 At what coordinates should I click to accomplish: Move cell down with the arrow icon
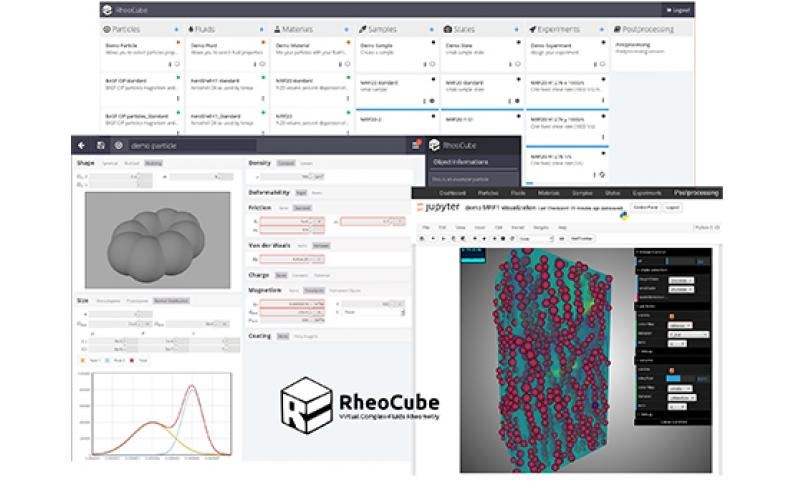tap(484, 238)
